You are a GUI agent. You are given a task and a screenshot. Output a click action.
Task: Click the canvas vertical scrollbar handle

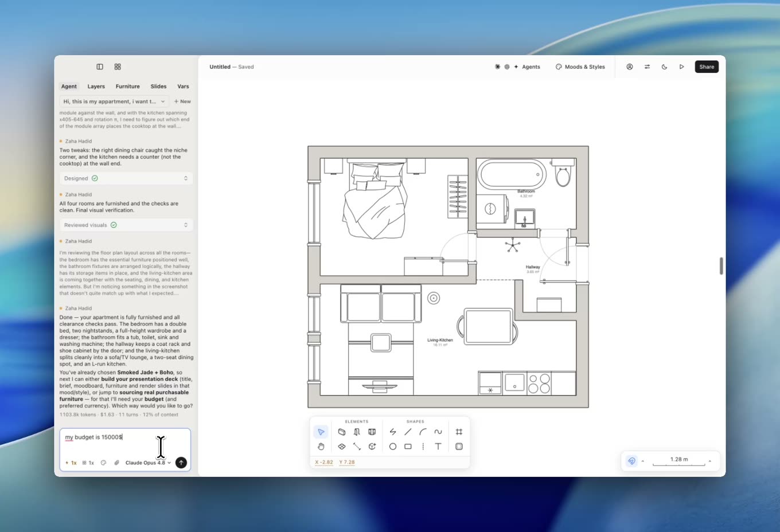tap(721, 266)
